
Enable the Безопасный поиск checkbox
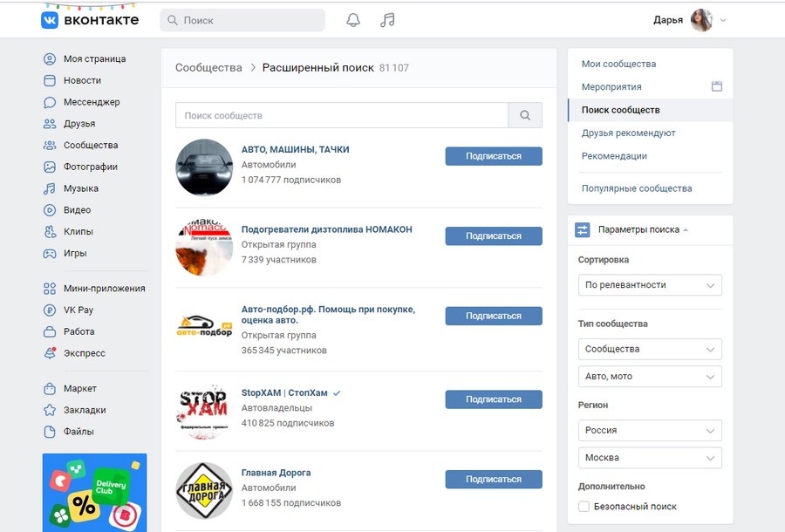click(584, 507)
